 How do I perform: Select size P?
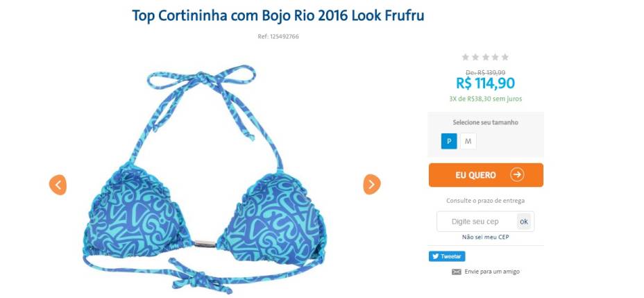(x=449, y=142)
